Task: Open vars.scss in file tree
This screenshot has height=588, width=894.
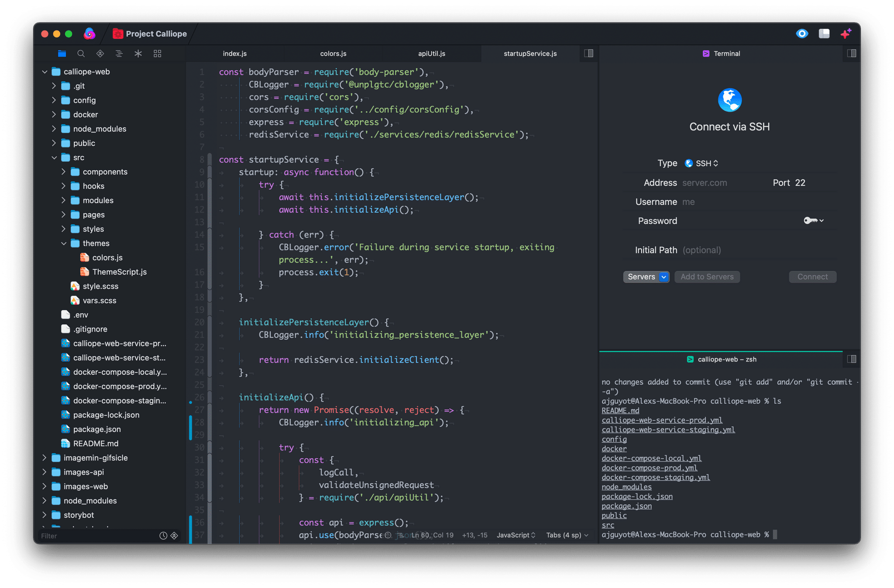Action: (100, 301)
